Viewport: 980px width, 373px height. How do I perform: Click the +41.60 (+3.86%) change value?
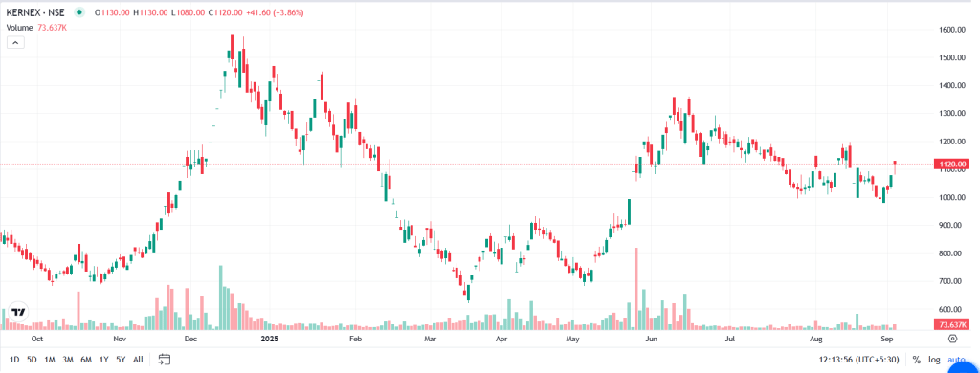pyautogui.click(x=275, y=12)
